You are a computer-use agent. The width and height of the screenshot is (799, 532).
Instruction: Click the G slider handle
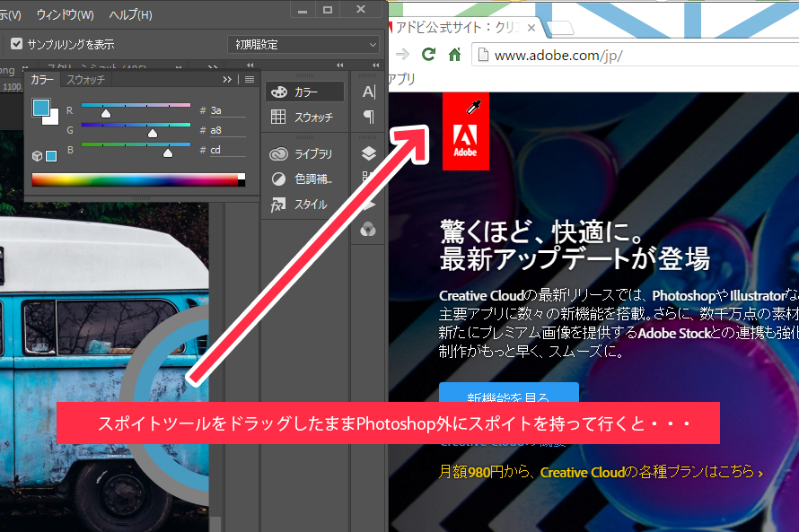(153, 134)
